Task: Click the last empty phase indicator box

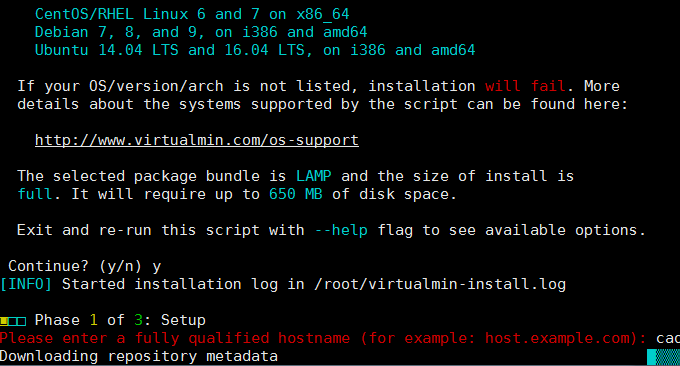Action: [x=22, y=321]
